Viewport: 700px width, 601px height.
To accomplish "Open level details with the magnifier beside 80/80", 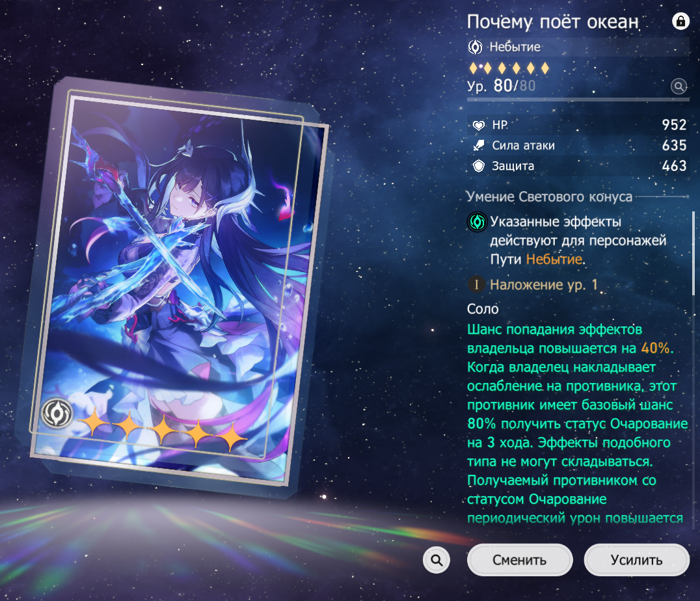I will point(679,86).
